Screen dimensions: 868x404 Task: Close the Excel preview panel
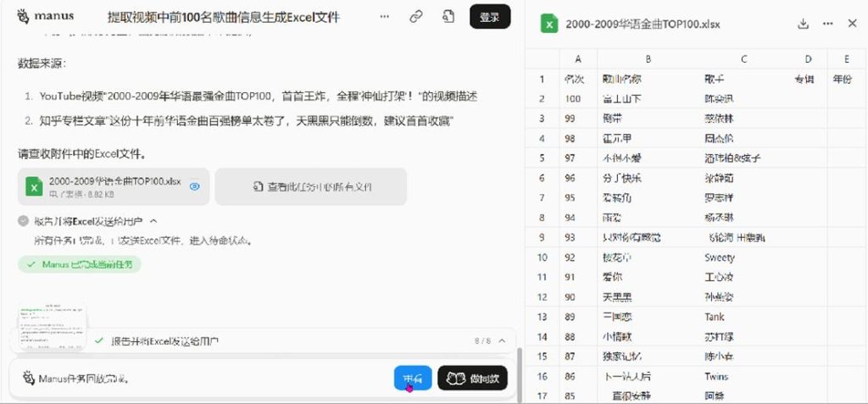point(852,24)
